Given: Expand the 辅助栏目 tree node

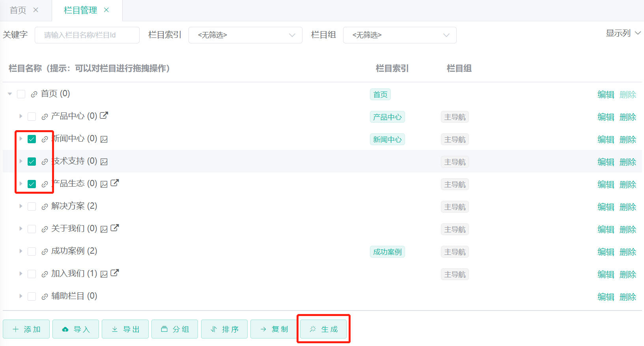Looking at the screenshot, I should point(21,296).
